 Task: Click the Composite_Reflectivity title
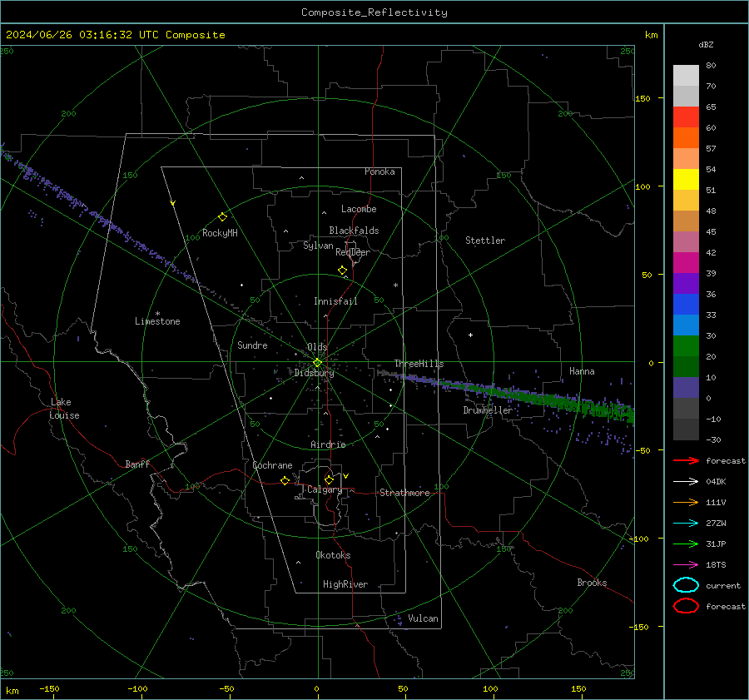374,12
